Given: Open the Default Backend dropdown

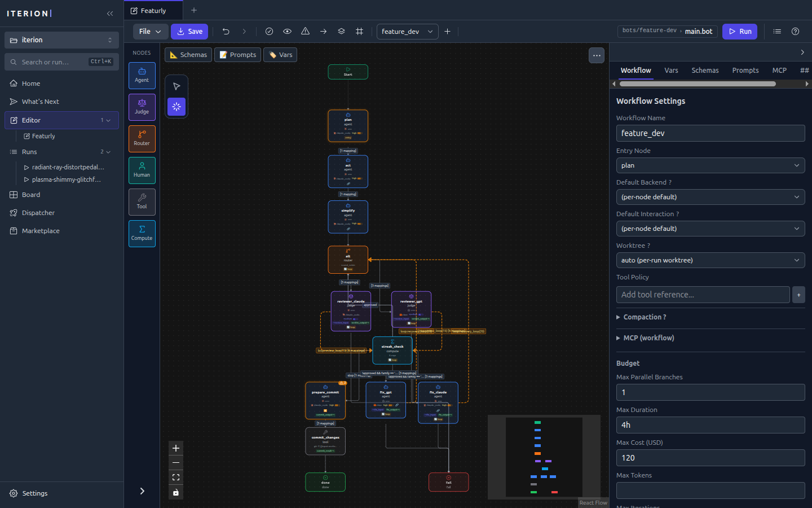Looking at the screenshot, I should coord(710,197).
